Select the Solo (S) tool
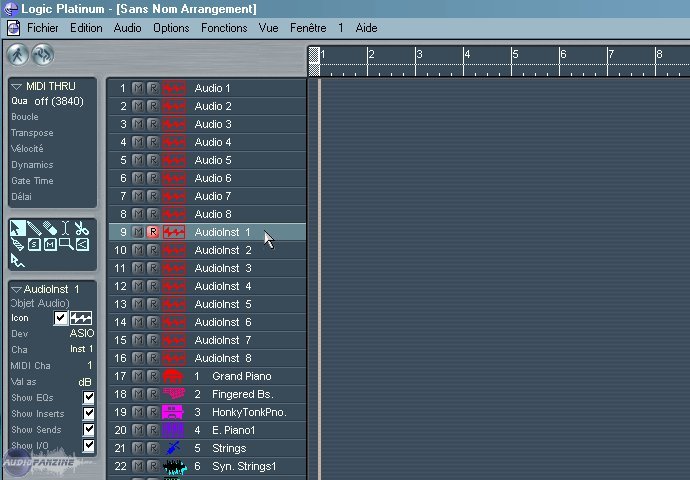This screenshot has height=480, width=690. (34, 244)
